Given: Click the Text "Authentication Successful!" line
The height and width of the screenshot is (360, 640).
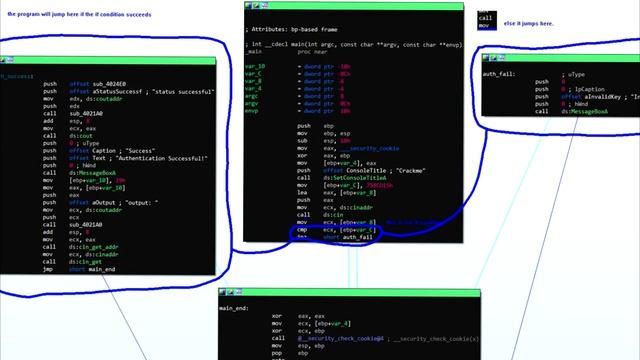Looking at the screenshot, I should [125, 158].
